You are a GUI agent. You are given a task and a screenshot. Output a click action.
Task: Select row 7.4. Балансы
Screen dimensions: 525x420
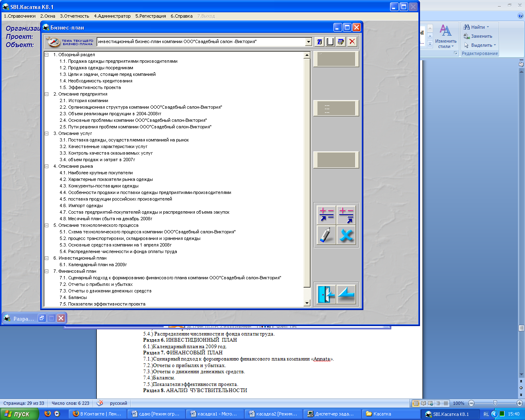tap(73, 297)
